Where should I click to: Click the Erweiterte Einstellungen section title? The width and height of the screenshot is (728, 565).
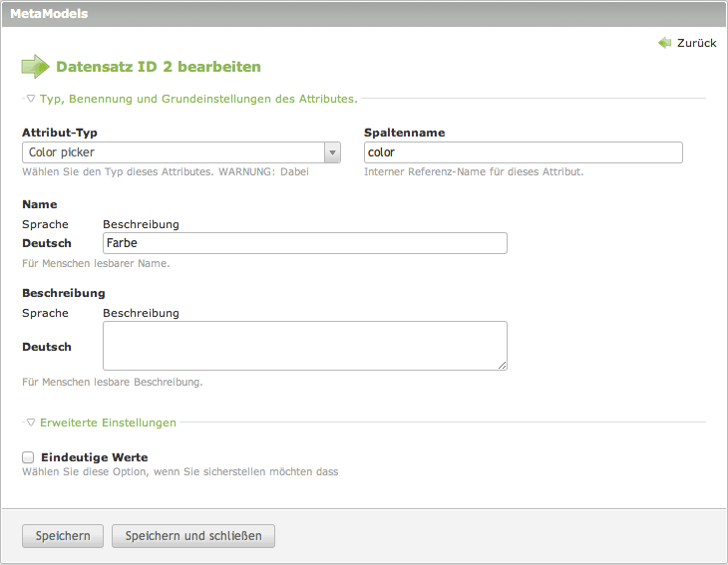[x=108, y=423]
